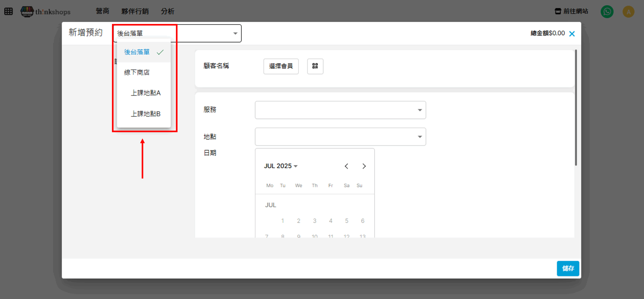Screen dimensions: 644x299
Task: Click the dialog vertical scrollbar
Action: click(x=576, y=108)
